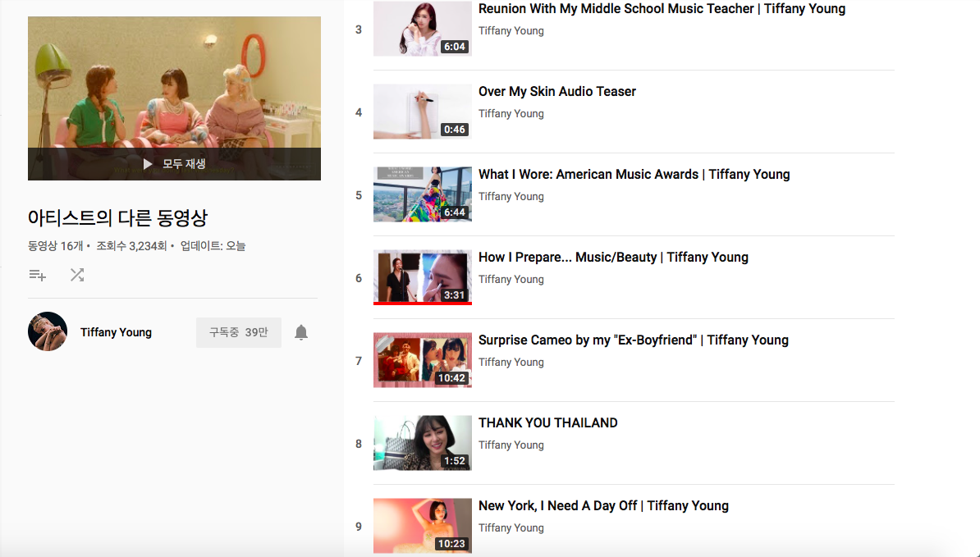This screenshot has height=557, width=980.
Task: Click the 업데이트: 오늘 updated text
Action: pos(213,246)
